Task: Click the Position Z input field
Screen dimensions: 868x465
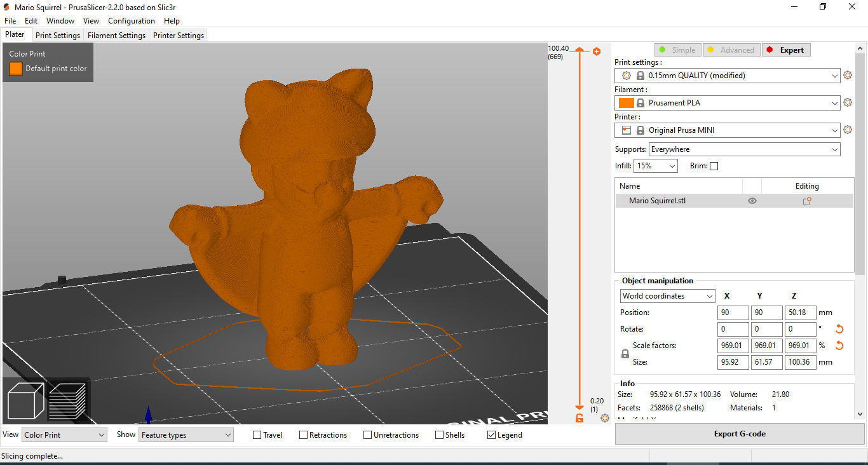Action: [801, 313]
